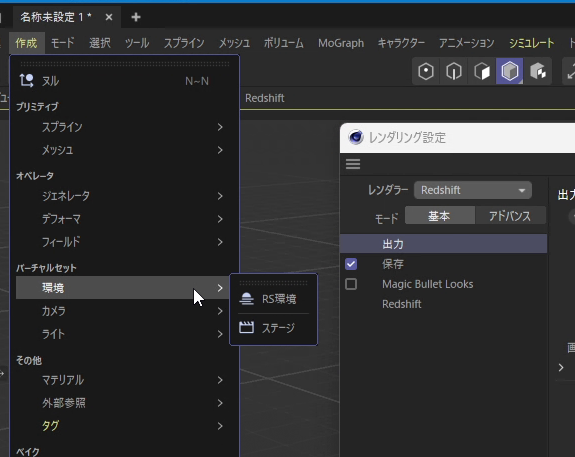575x457 pixels.
Task: Open the ツール menu
Action: click(x=137, y=43)
